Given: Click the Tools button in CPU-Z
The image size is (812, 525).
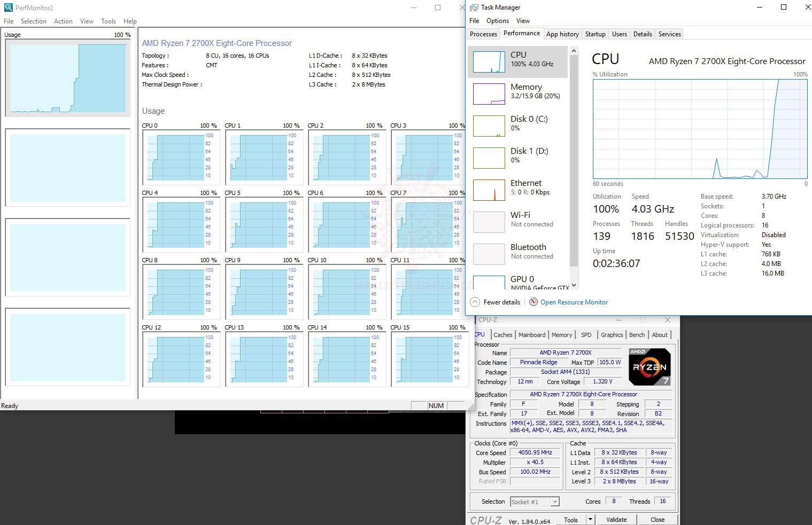Looking at the screenshot, I should [x=571, y=520].
